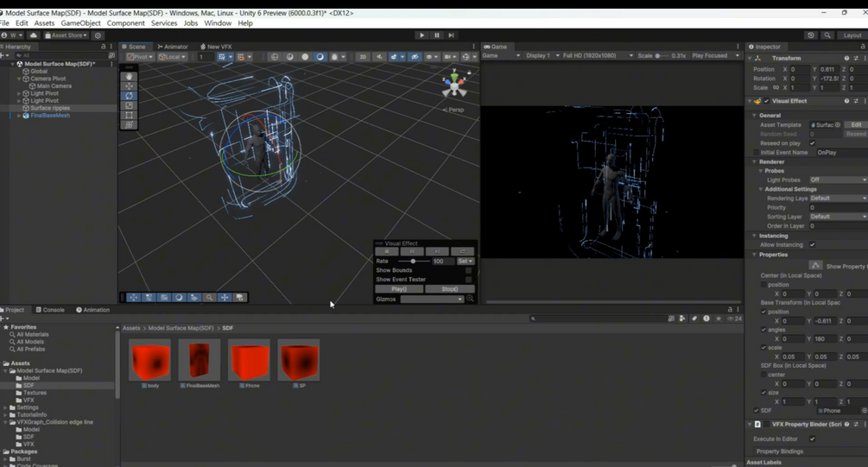
Task: Open the Gizmos dropdown in Visual Effect overlay
Action: (432, 299)
